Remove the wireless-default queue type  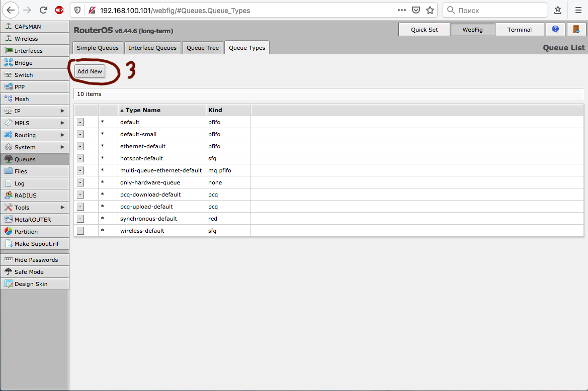click(80, 231)
